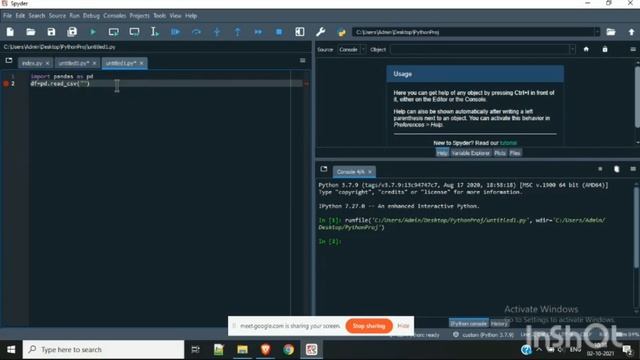Switch to the History tab
Viewport: 640px width, 360px height.
(499, 323)
